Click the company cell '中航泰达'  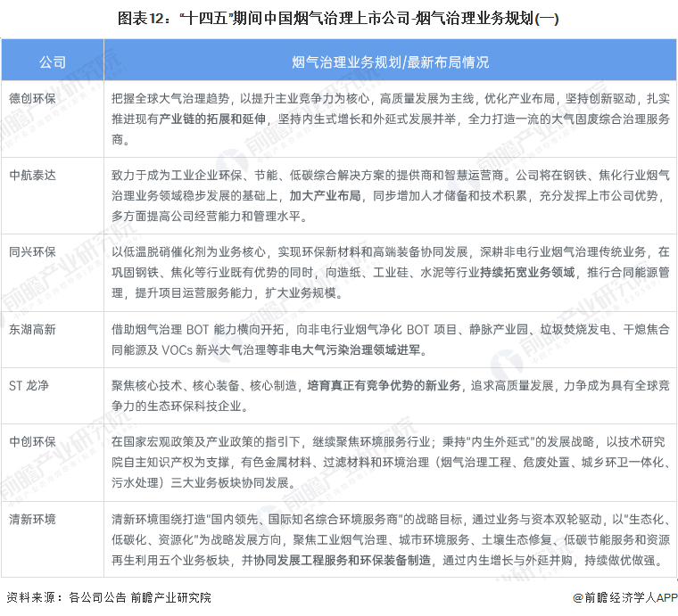[32, 176]
